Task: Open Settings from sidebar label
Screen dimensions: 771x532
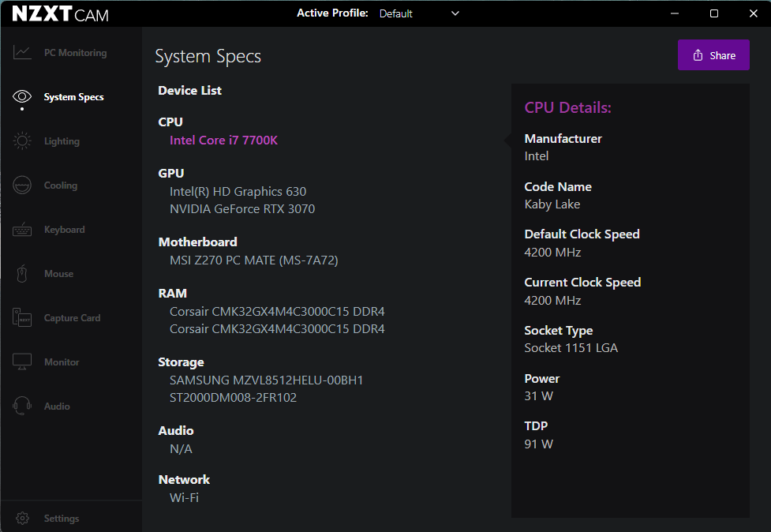Action: click(62, 519)
